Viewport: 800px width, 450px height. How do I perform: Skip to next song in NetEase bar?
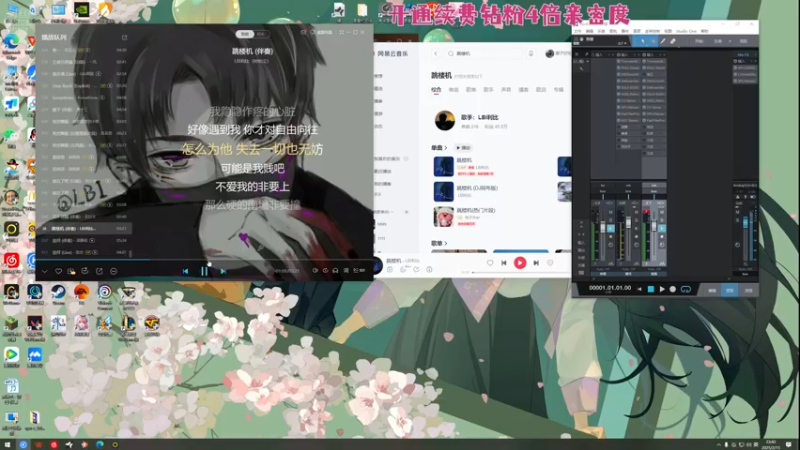(536, 263)
